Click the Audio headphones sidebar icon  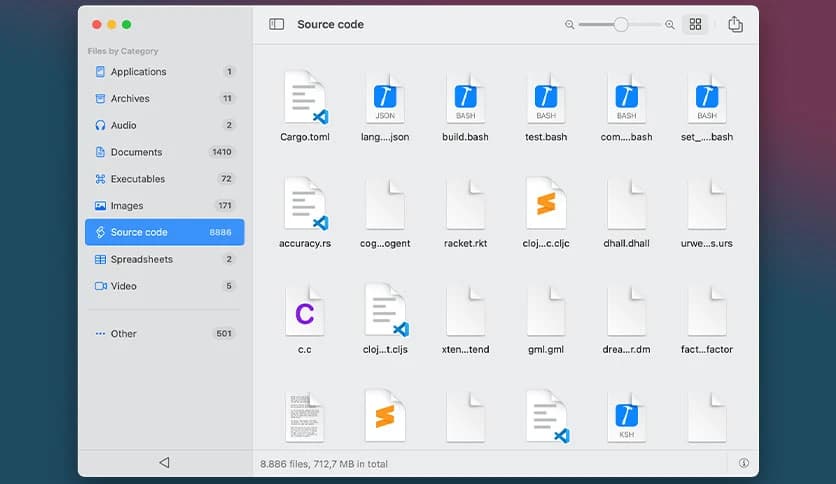coord(100,125)
